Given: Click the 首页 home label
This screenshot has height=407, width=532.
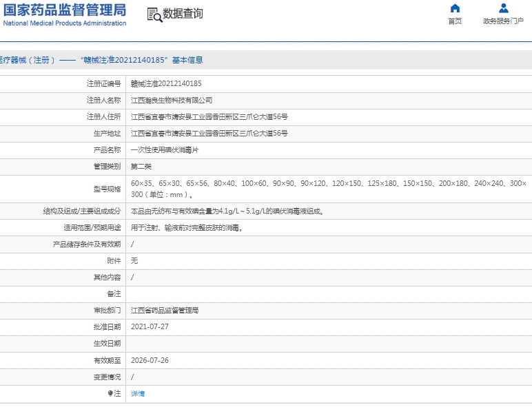Looking at the screenshot, I should tap(455, 21).
